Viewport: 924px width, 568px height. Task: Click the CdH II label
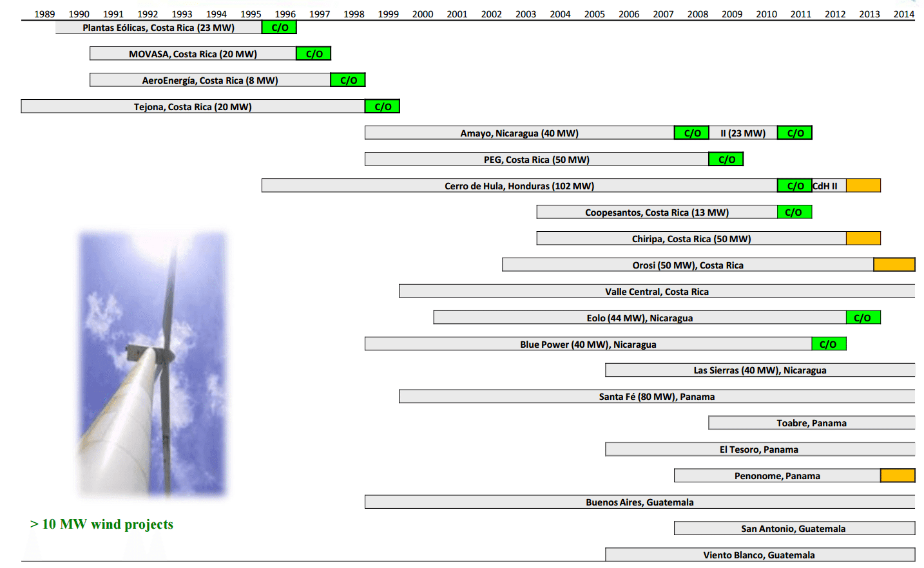pos(825,186)
